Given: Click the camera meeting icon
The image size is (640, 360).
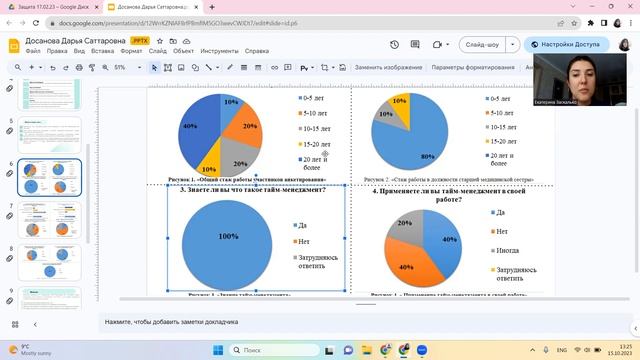Looking at the screenshot, I should coord(437,44).
